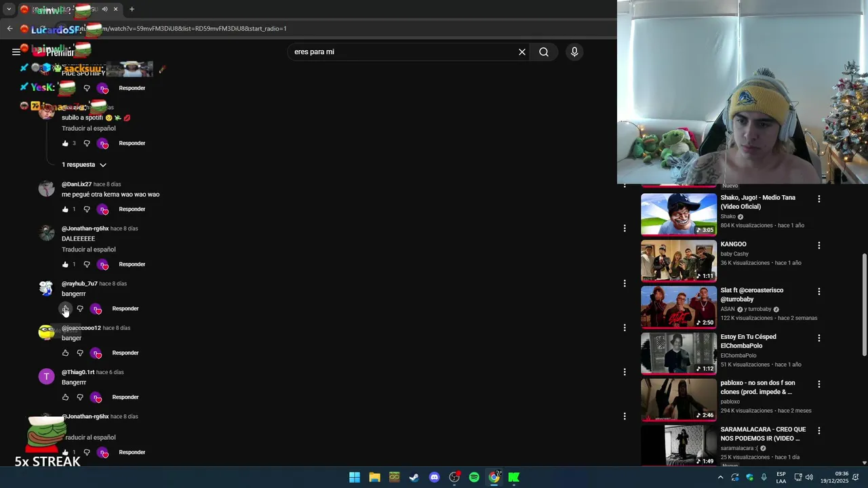The width and height of the screenshot is (868, 488).
Task: Open @Thiag0.1rt's channel avatar
Action: [46, 377]
